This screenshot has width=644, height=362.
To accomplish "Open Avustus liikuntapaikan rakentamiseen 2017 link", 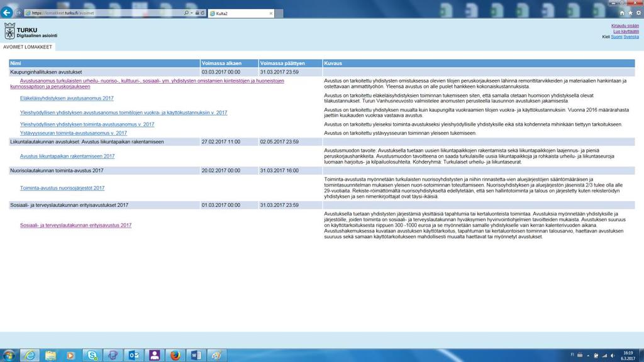I will pyautogui.click(x=67, y=156).
